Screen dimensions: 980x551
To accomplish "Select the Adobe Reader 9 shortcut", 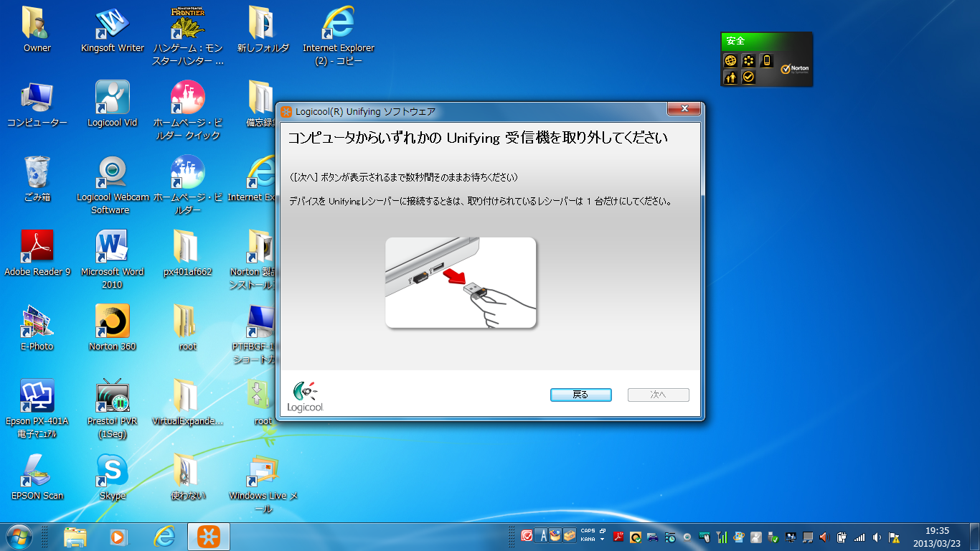I will (37, 254).
